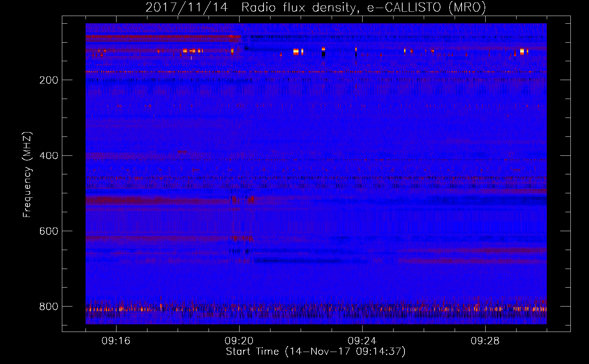Screen dimensions: 589x364
Task: Select the 600 frequency axis label
Action: [49, 232]
